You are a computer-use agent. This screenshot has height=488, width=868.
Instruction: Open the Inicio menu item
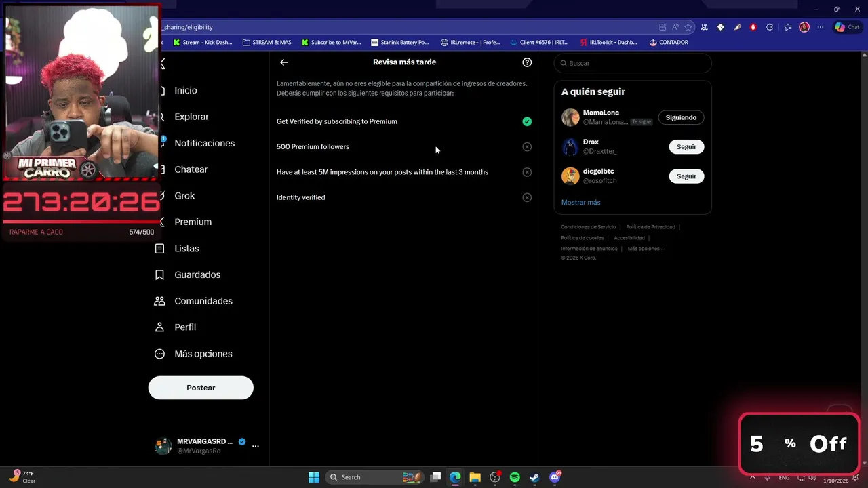(x=185, y=90)
